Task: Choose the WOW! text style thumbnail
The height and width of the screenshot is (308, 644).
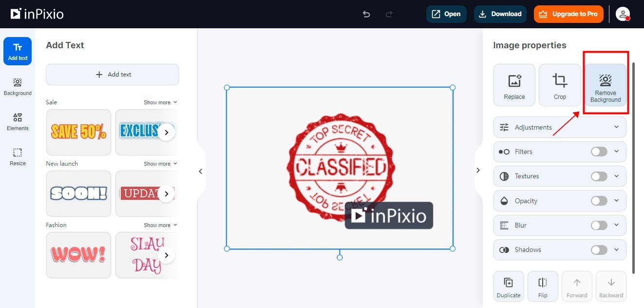Action: pos(78,255)
